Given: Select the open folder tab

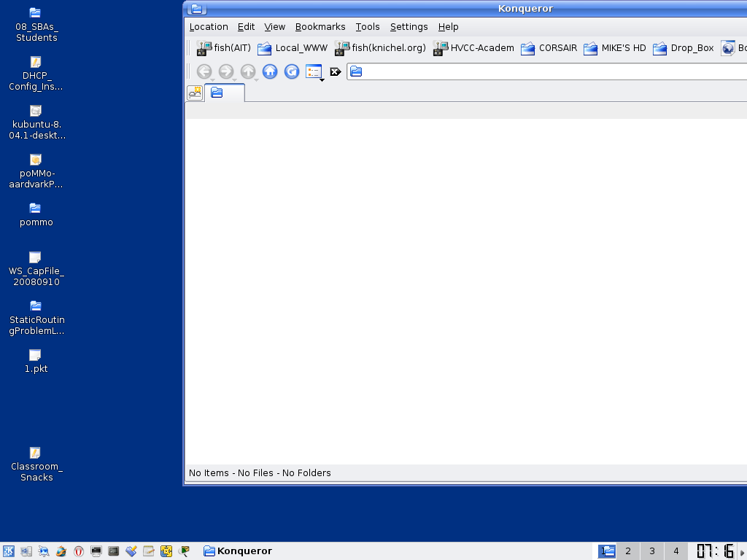Looking at the screenshot, I should pyautogui.click(x=225, y=93).
